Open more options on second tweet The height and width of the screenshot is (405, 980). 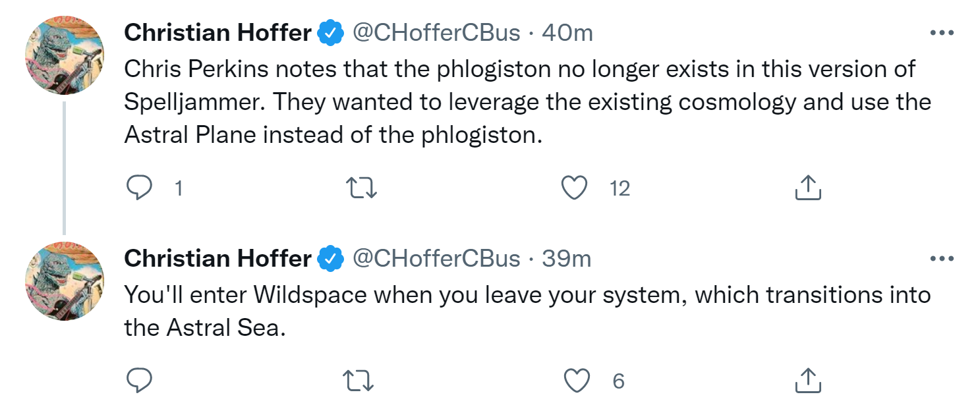(x=942, y=259)
